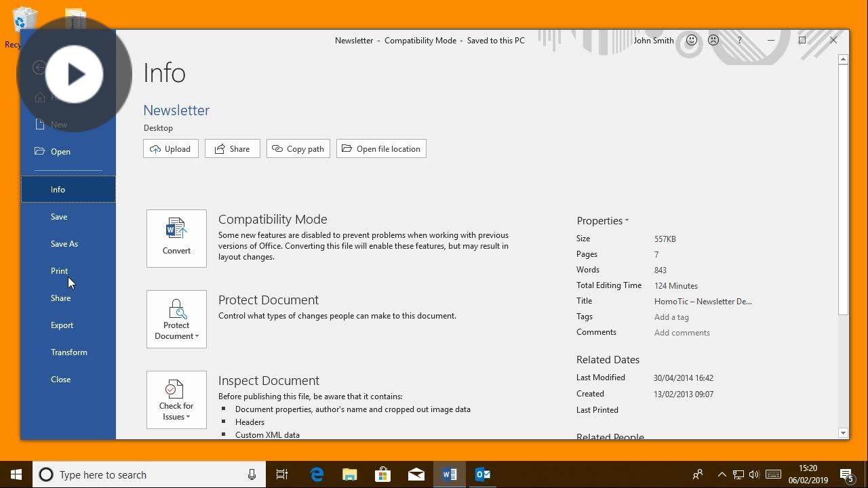Open the Info tab in Backstage

(68, 189)
